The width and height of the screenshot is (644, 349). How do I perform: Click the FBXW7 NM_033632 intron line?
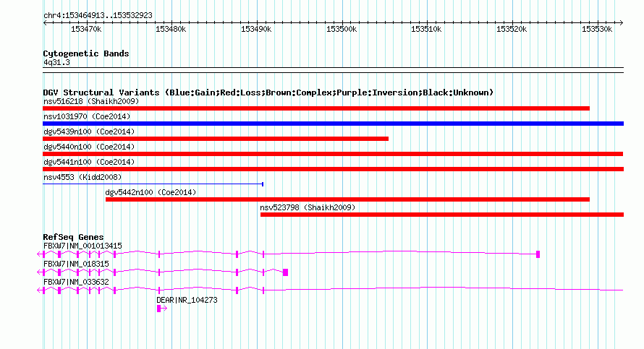[444, 289]
